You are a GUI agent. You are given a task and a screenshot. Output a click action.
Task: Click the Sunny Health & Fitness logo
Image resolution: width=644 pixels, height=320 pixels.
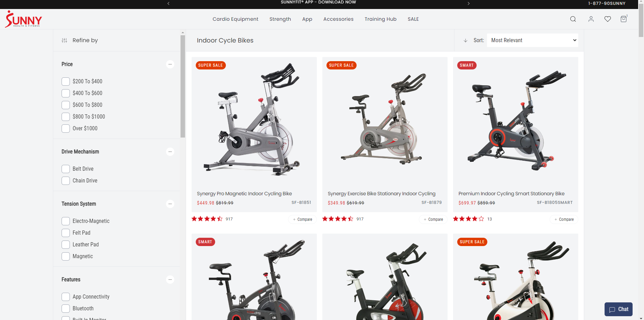(x=24, y=19)
